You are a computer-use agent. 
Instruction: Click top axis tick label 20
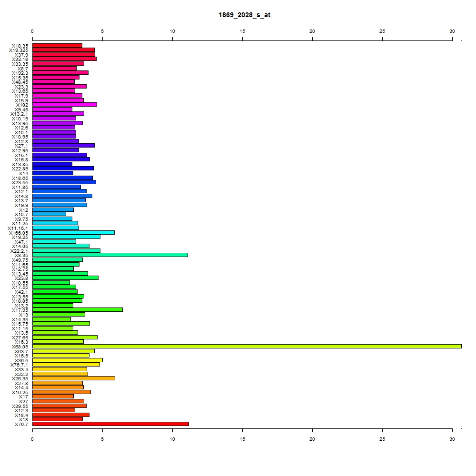point(312,31)
